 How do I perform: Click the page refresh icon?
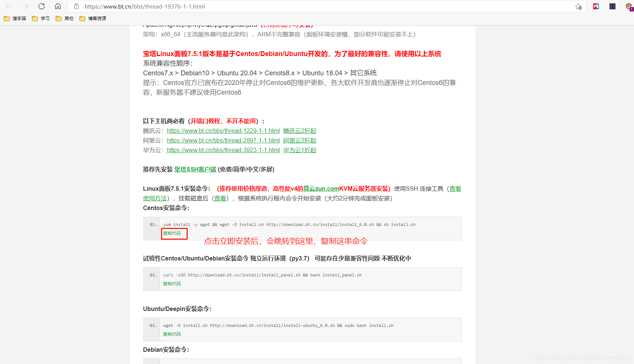pos(42,6)
